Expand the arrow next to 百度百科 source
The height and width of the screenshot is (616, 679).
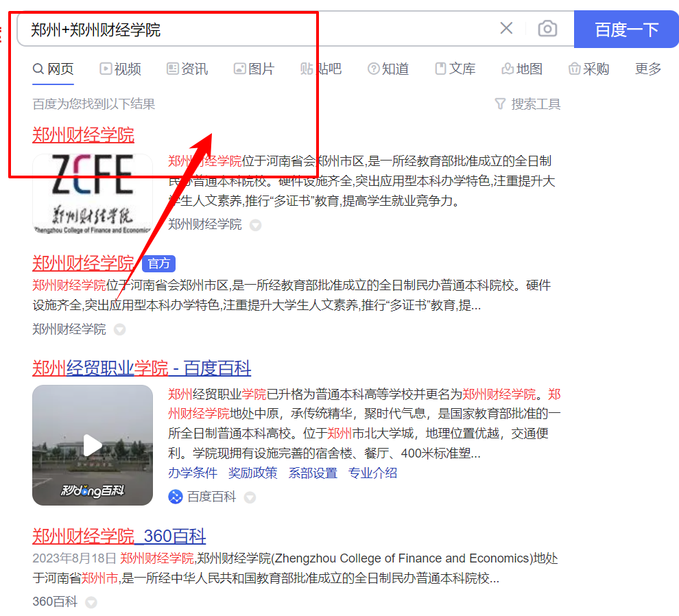[250, 497]
